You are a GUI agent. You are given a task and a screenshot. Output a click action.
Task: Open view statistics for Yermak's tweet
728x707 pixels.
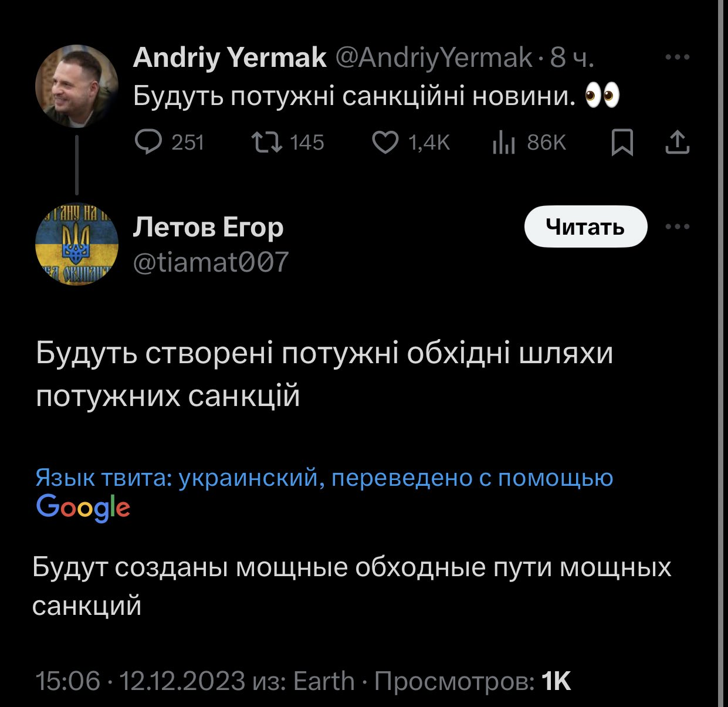504,143
